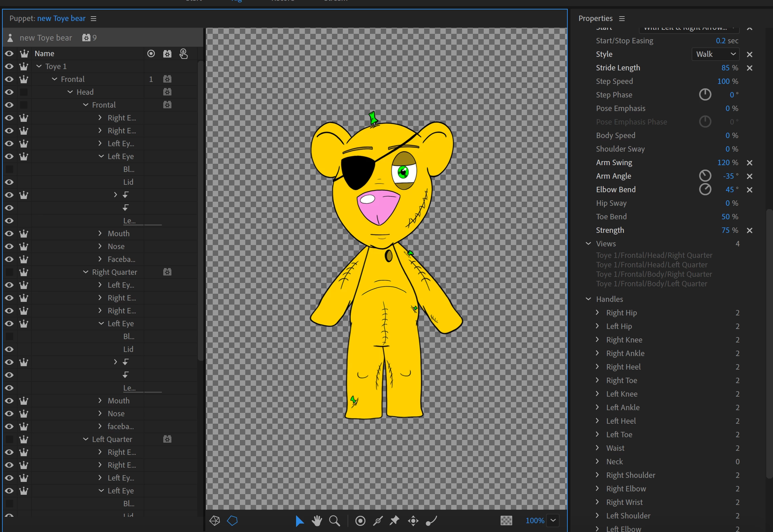Collapse the Toye 1 group

click(x=39, y=66)
